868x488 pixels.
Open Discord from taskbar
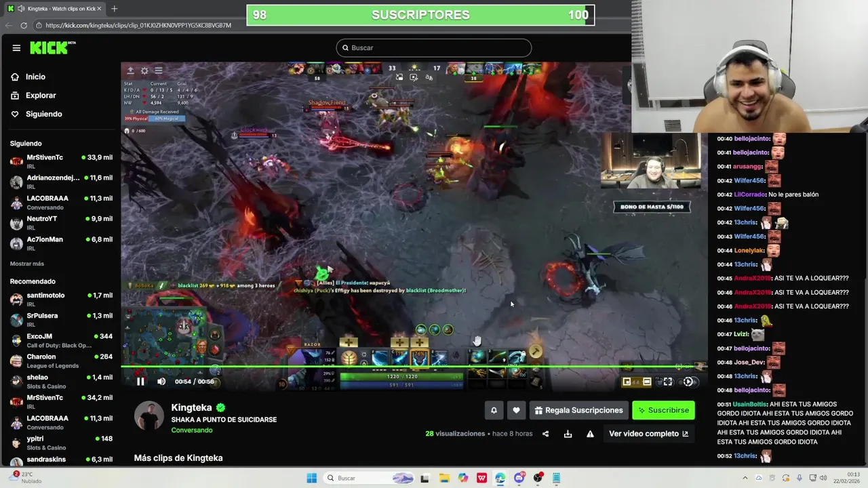click(x=519, y=478)
